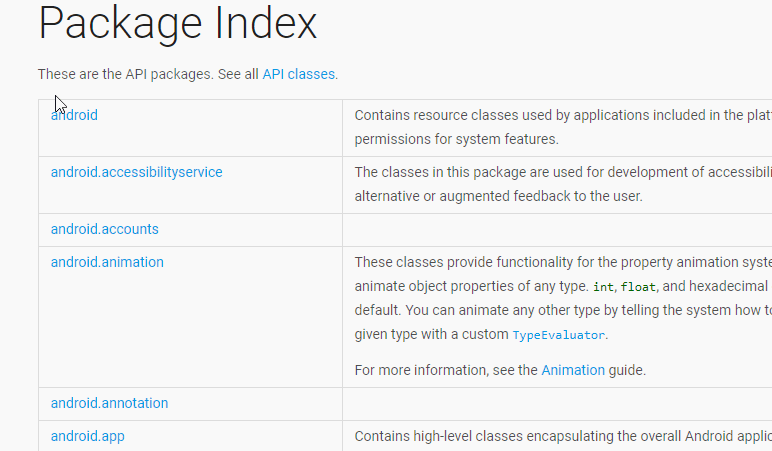Select the android.annotation package link

[109, 403]
